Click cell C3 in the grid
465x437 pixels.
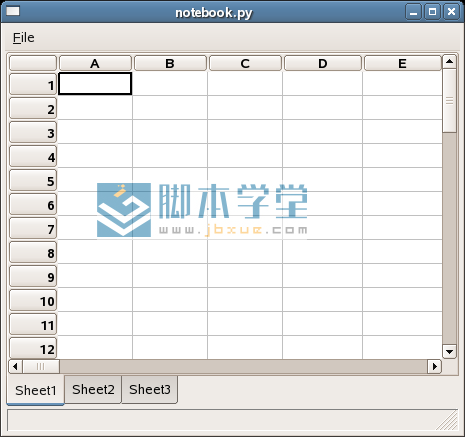(245, 132)
